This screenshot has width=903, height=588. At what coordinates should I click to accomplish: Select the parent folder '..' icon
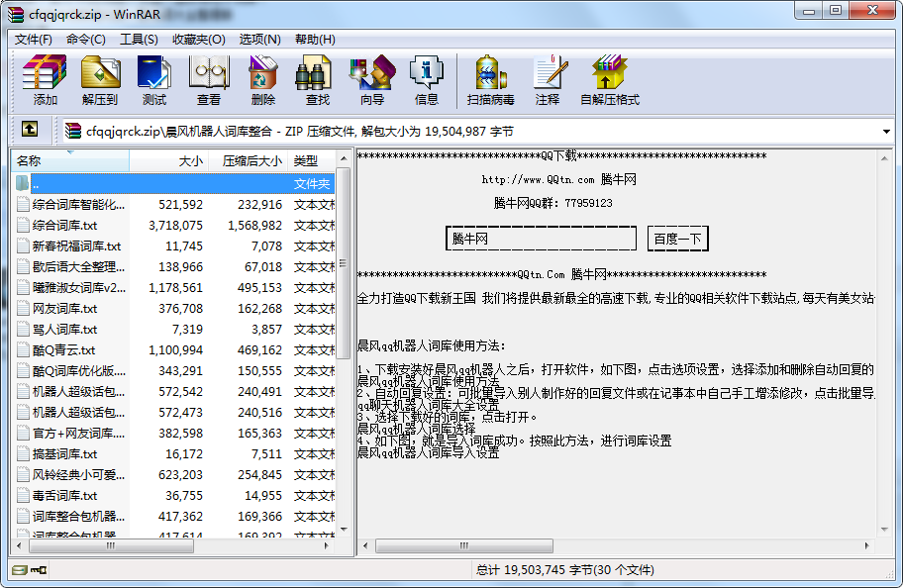click(23, 184)
